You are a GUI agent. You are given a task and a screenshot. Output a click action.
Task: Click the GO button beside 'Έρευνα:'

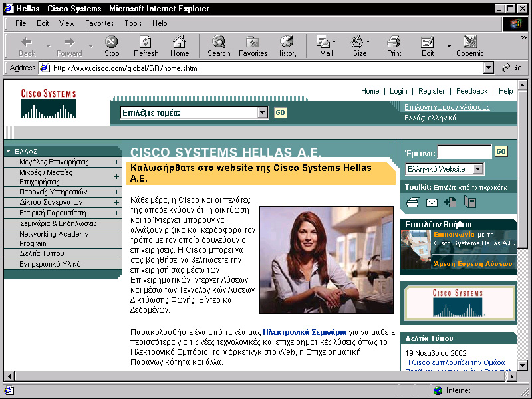pyautogui.click(x=501, y=152)
